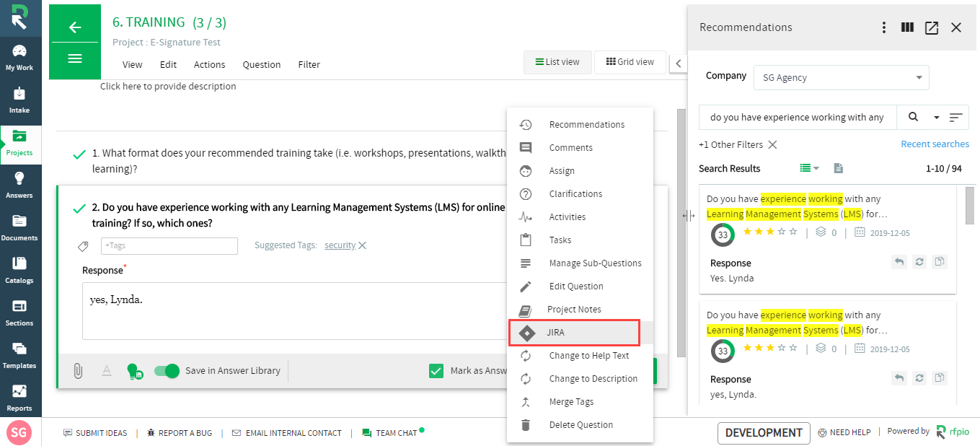Screen dimensions: 980x446
Task: Click the Response text box
Action: click(296, 310)
